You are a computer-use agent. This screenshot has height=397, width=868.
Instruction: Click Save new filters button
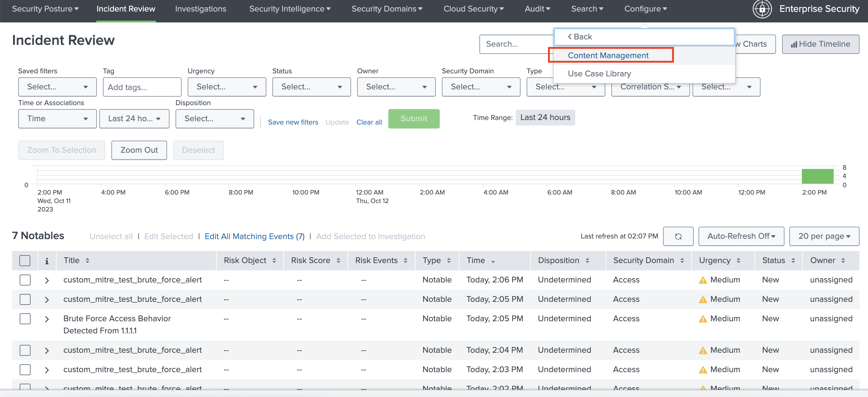coord(293,122)
